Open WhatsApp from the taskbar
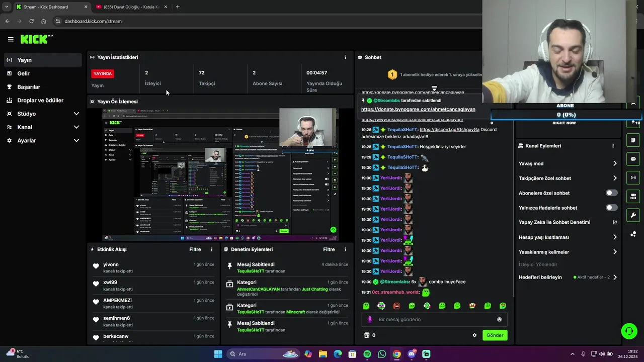Screen dimensions: 644x362 point(382,354)
